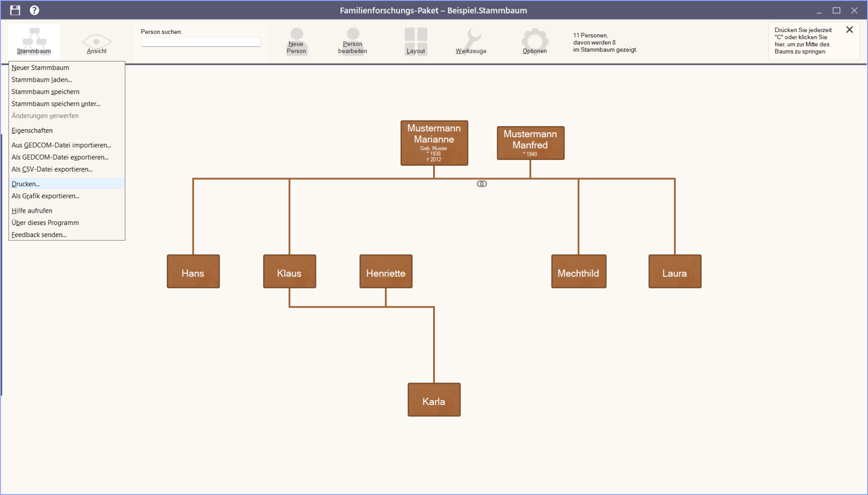868x495 pixels.
Task: Click the 11 Personen status text
Action: (x=604, y=42)
